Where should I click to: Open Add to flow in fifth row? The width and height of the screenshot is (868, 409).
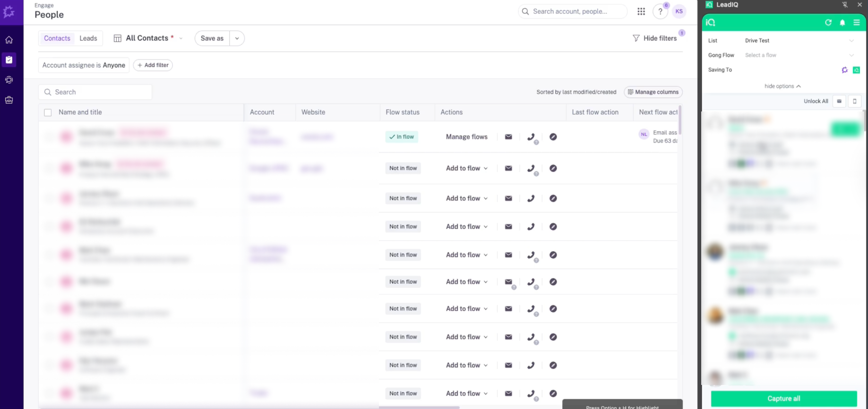tap(467, 255)
